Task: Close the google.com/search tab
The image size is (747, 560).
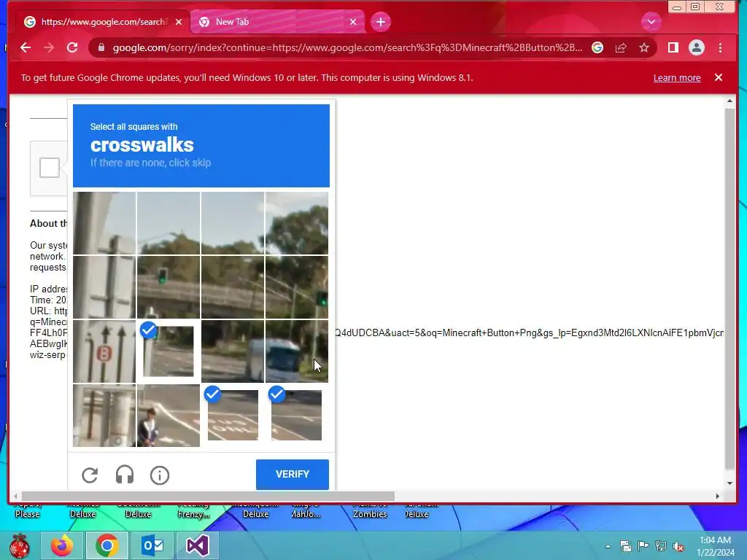Action: click(179, 22)
